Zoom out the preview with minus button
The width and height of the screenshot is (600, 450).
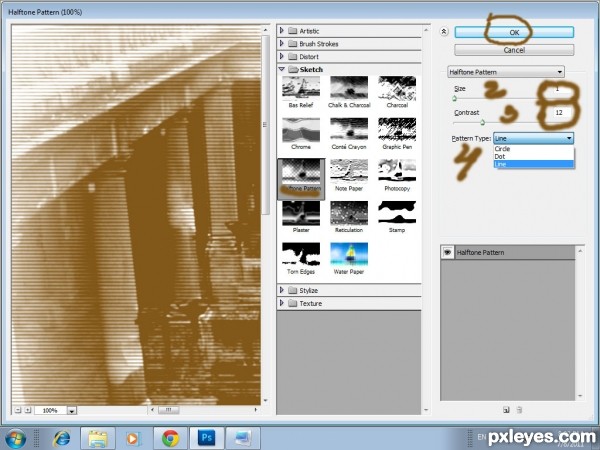[18, 410]
